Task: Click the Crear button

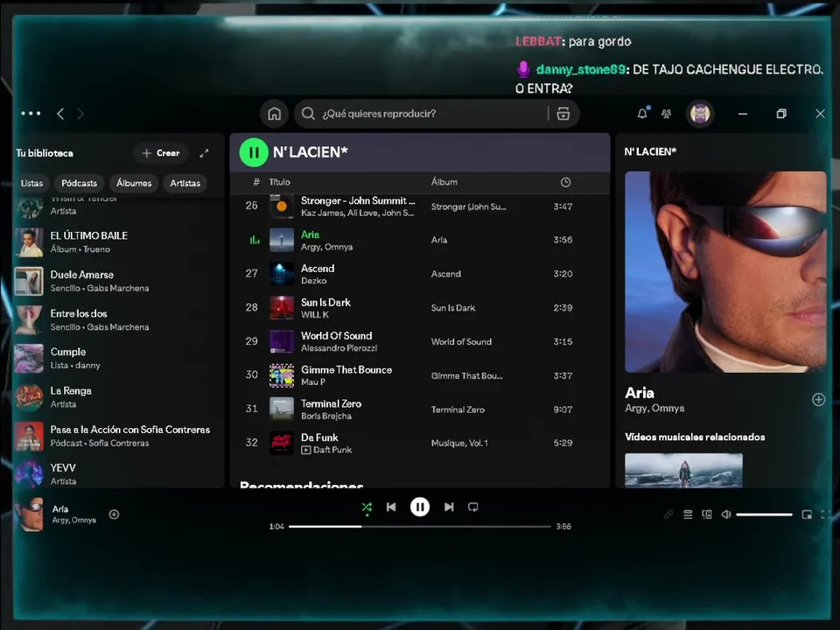Action: pyautogui.click(x=161, y=153)
